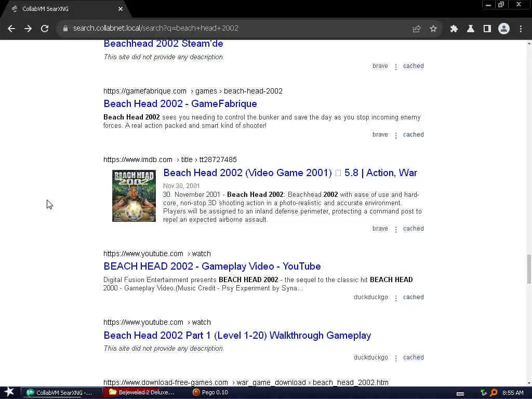Switch to CollabVM SearXNG taskbar item

tap(61, 393)
